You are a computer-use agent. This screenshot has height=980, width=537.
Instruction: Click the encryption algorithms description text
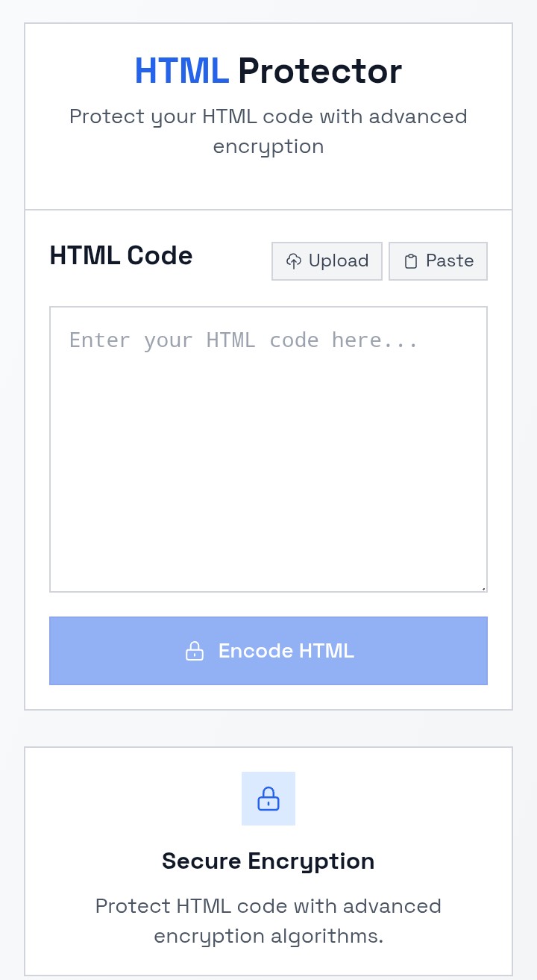pos(268,921)
